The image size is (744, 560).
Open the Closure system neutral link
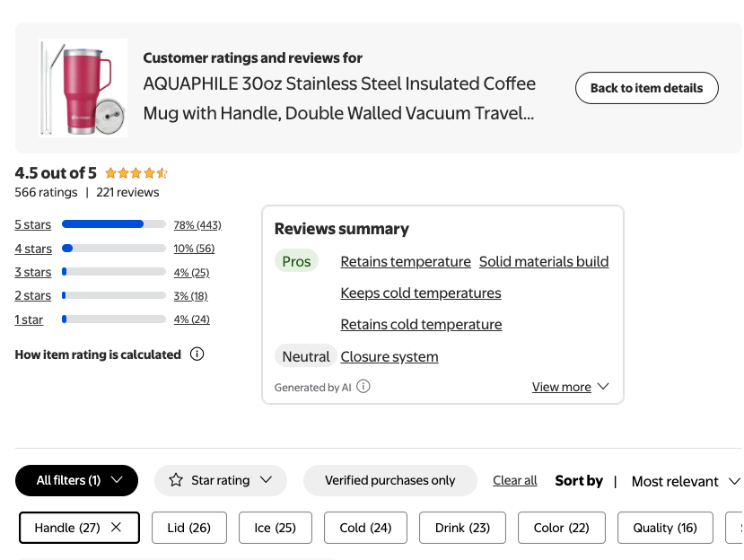390,357
